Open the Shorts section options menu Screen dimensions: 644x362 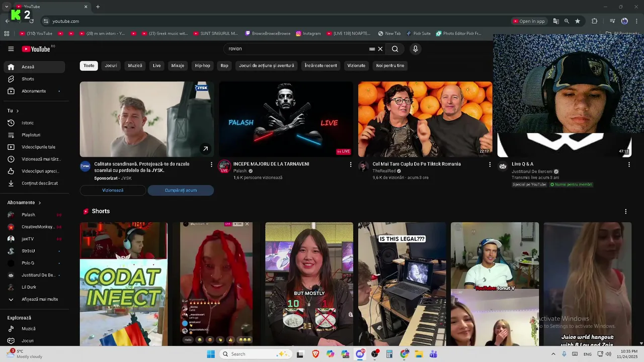[x=625, y=212]
